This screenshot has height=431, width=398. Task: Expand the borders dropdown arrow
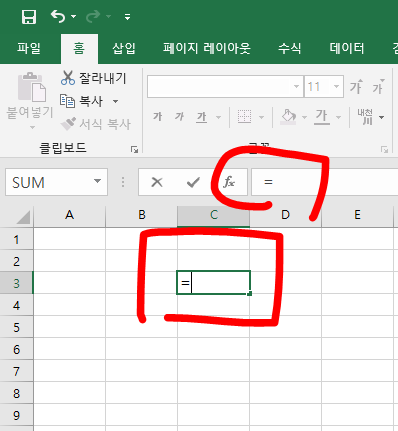tap(261, 117)
